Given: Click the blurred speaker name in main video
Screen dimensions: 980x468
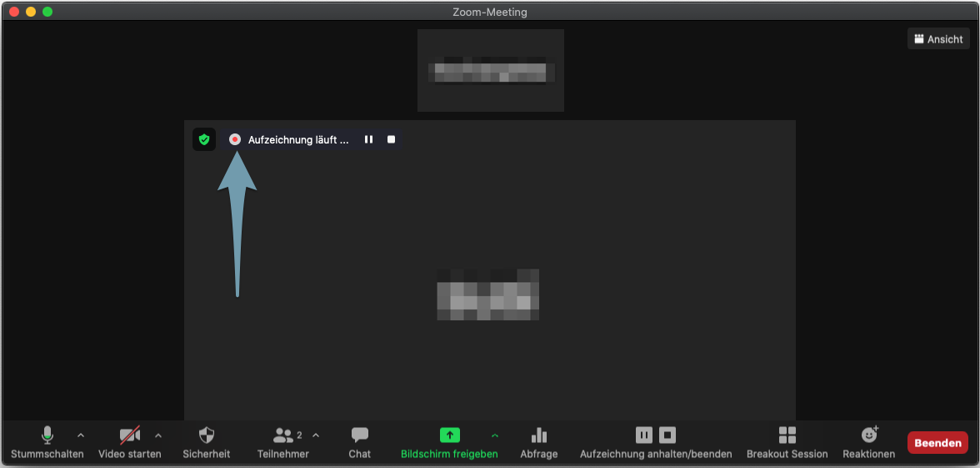Looking at the screenshot, I should (488, 294).
